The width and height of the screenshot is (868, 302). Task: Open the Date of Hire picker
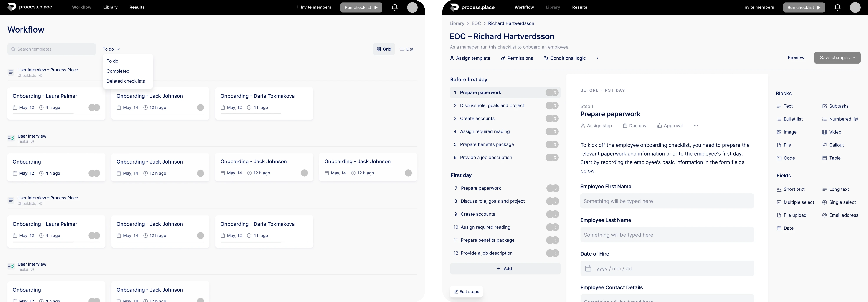coord(588,268)
